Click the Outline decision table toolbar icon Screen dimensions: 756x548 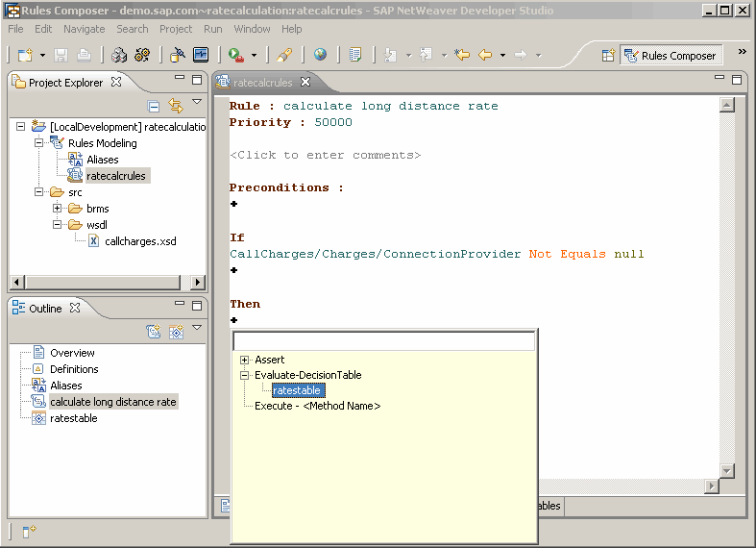pyautogui.click(x=176, y=332)
